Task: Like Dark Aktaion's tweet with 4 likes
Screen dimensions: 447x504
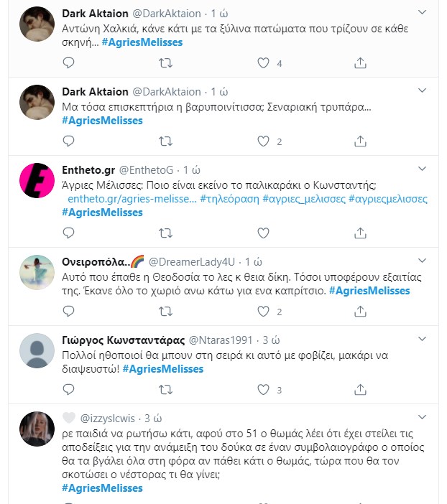Action: coord(264,63)
